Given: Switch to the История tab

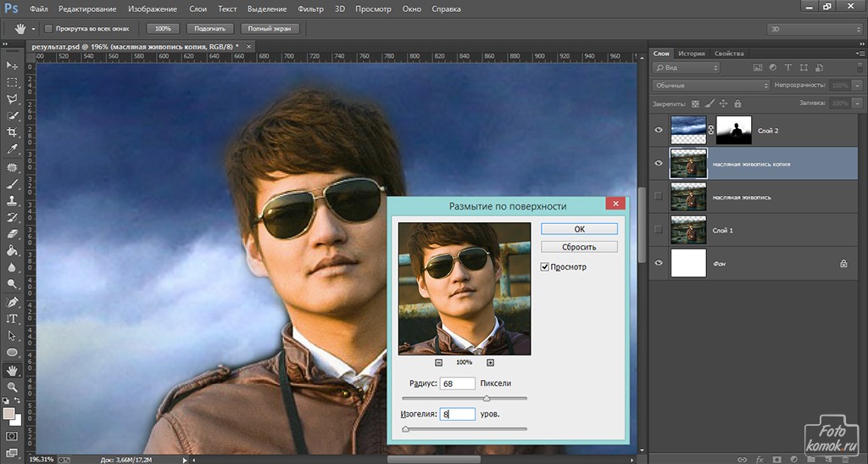Looking at the screenshot, I should pyautogui.click(x=691, y=53).
